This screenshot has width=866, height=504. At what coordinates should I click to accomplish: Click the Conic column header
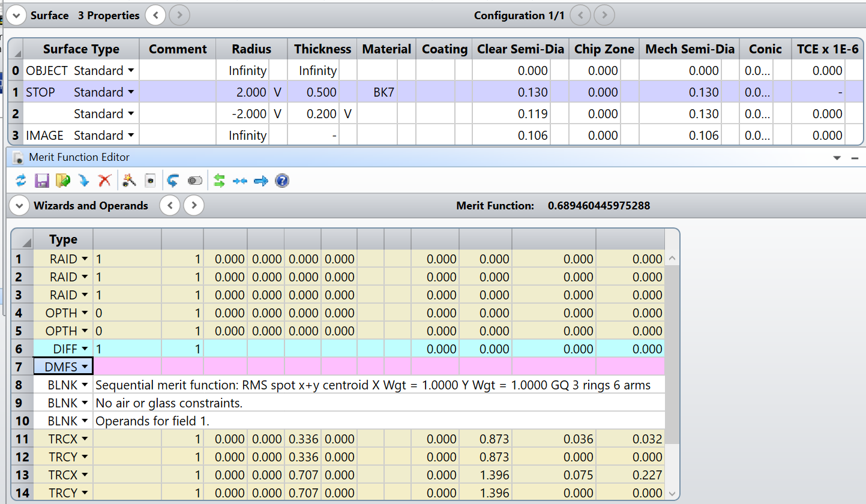coord(765,49)
